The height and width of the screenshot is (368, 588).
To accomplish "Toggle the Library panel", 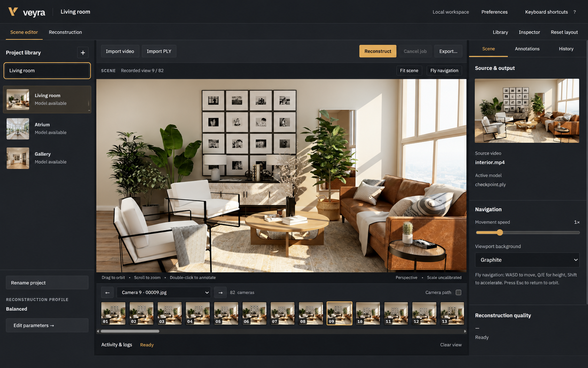I will point(501,32).
